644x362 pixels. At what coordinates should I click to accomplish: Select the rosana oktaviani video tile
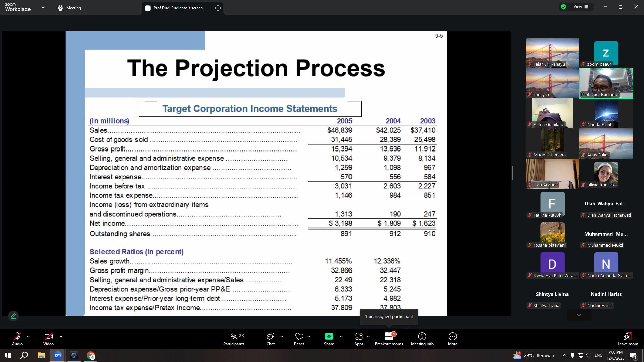552,234
